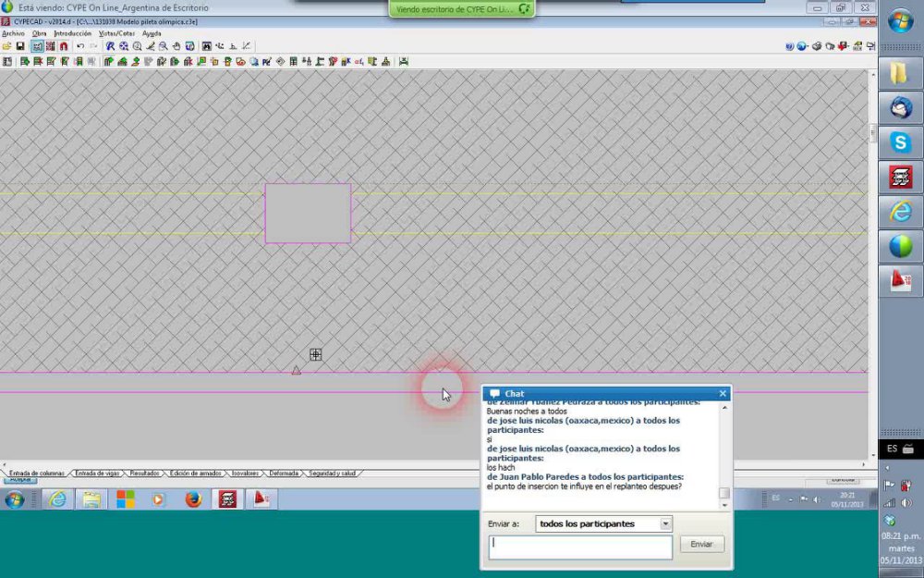Open the Introducción menu
Screen dimensions: 924x578
[x=72, y=33]
